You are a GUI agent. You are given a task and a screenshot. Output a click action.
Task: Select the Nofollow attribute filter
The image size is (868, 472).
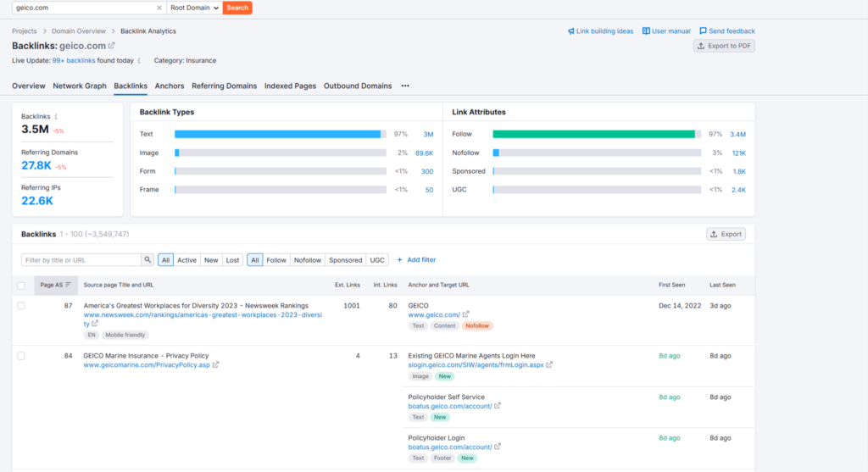pyautogui.click(x=307, y=260)
